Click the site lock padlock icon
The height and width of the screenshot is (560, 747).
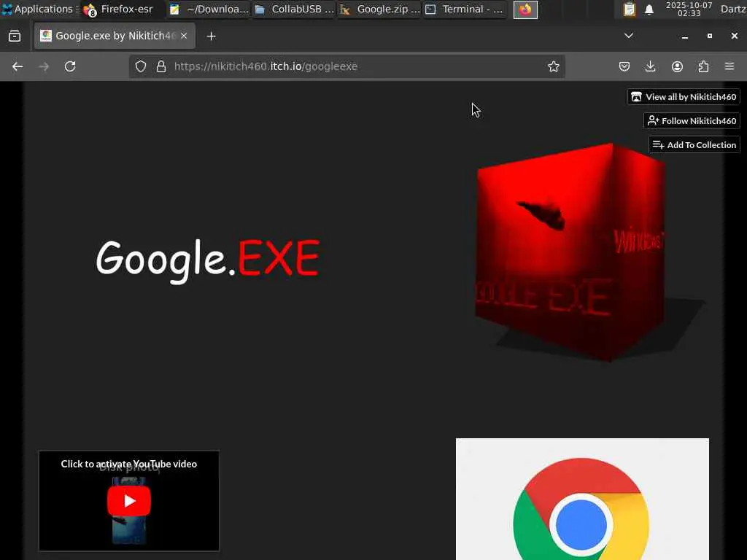[x=161, y=66]
